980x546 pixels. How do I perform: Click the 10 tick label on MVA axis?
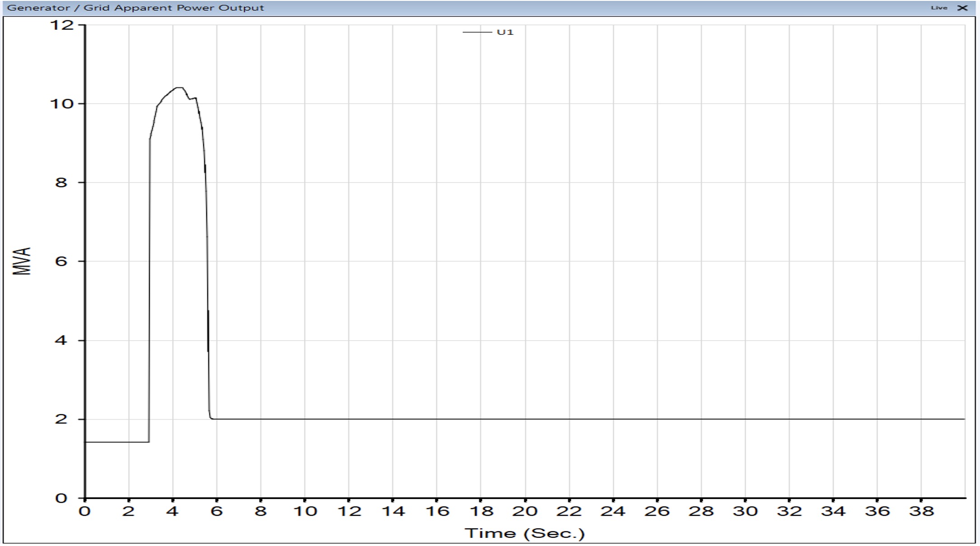click(61, 104)
